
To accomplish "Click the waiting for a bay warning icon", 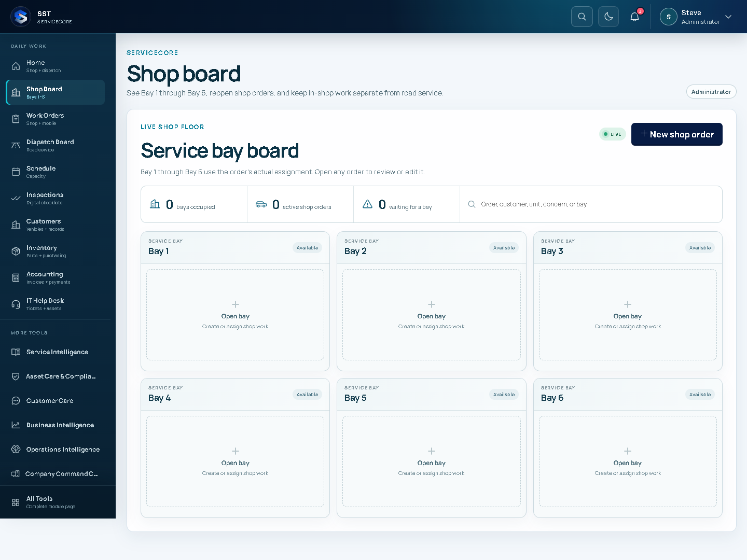I will point(368,204).
